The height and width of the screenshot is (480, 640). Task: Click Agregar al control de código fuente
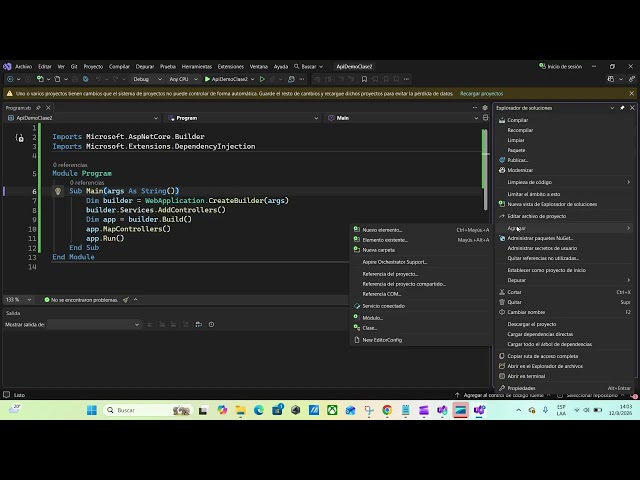coord(503,395)
